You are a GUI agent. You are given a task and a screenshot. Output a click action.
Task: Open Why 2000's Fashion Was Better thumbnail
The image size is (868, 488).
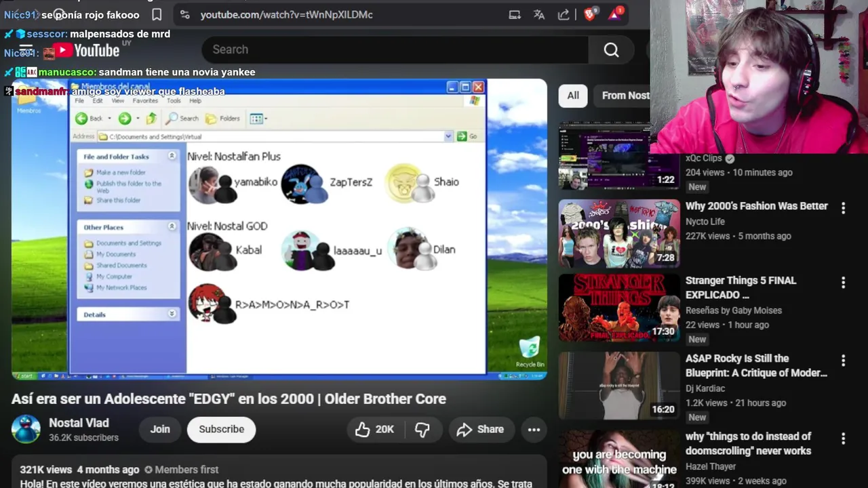(x=618, y=233)
